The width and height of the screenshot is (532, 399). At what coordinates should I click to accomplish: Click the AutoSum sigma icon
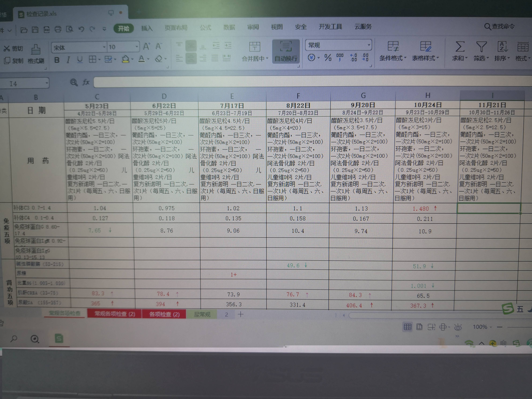[x=460, y=47]
